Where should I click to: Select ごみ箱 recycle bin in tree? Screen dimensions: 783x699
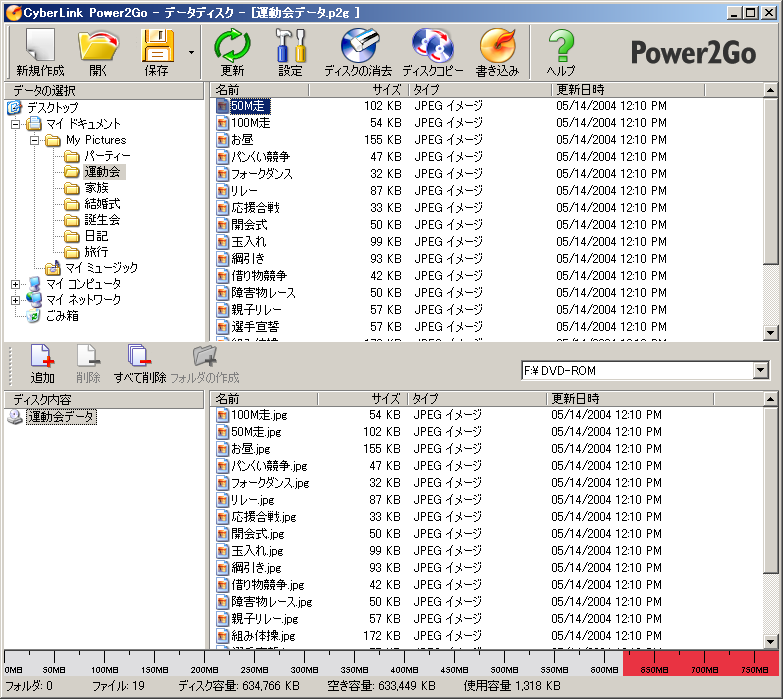click(x=62, y=316)
